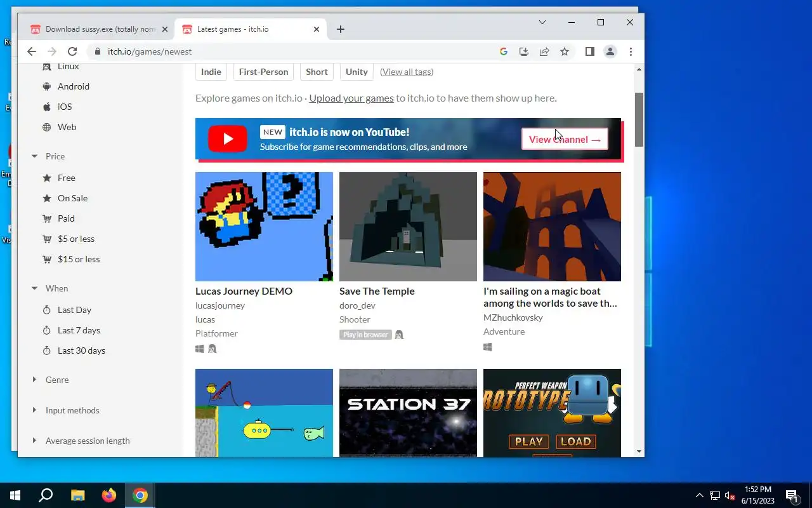Click the View Channel button
This screenshot has height=508, width=812.
click(x=565, y=139)
